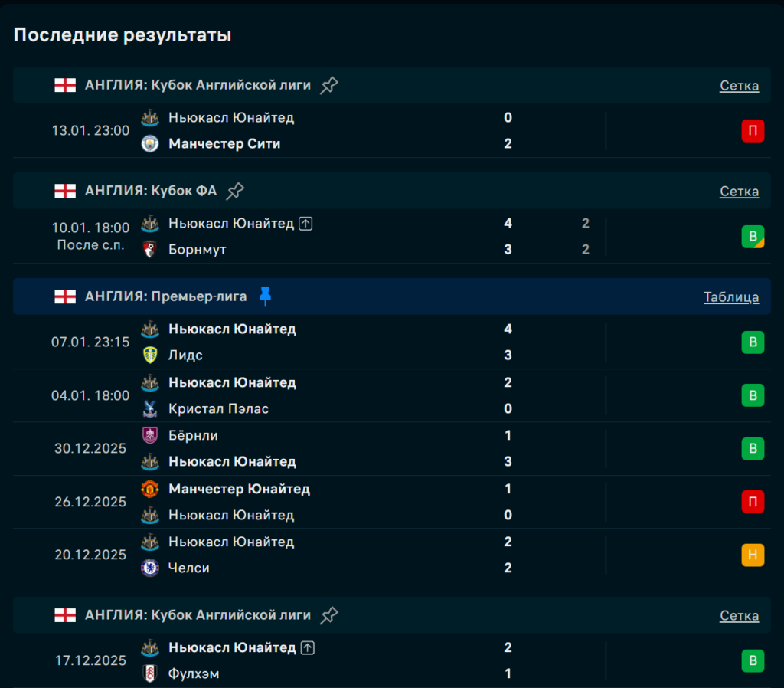The width and height of the screenshot is (784, 688).
Task: Click red П badge for Manchester City match
Action: (753, 131)
